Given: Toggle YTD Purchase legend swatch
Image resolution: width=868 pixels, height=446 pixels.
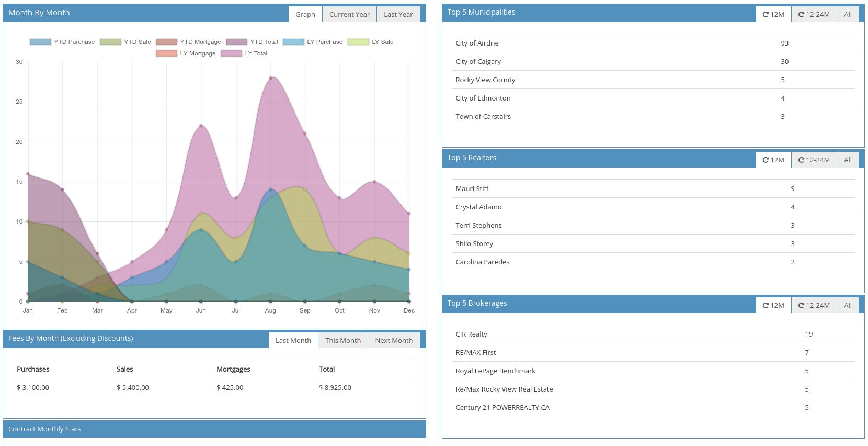Looking at the screenshot, I should click(x=40, y=42).
